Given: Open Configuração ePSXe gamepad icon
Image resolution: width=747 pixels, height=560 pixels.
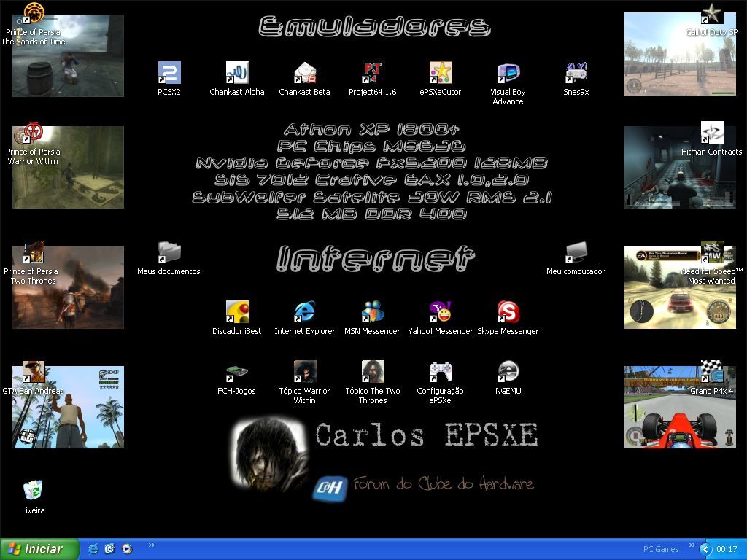Looking at the screenshot, I should (440, 371).
